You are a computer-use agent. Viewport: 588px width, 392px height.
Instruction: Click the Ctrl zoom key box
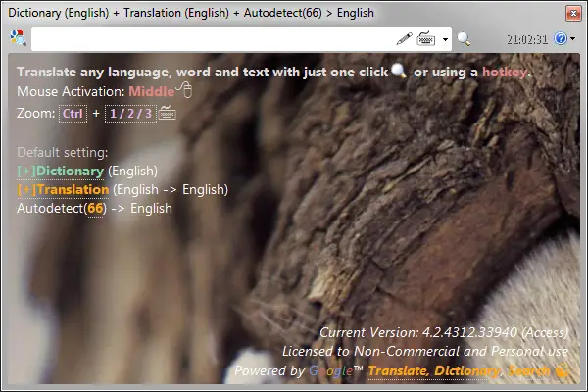point(73,114)
